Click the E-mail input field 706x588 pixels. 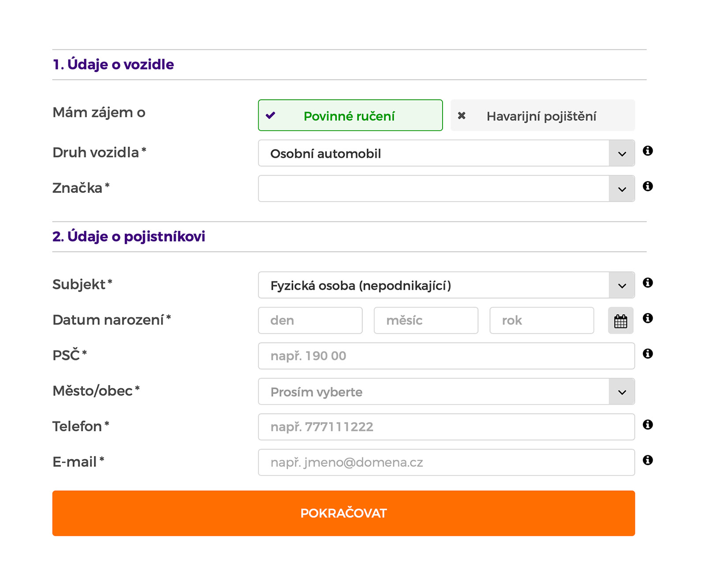point(446,462)
